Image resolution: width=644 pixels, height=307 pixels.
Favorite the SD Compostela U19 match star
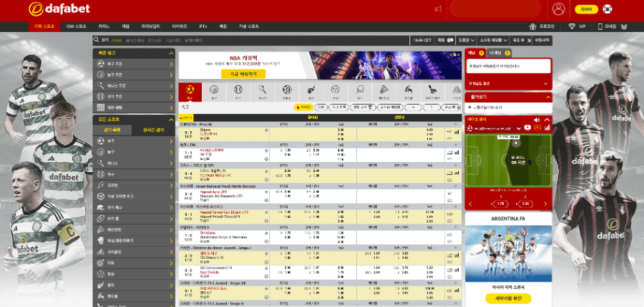pyautogui.click(x=266, y=268)
